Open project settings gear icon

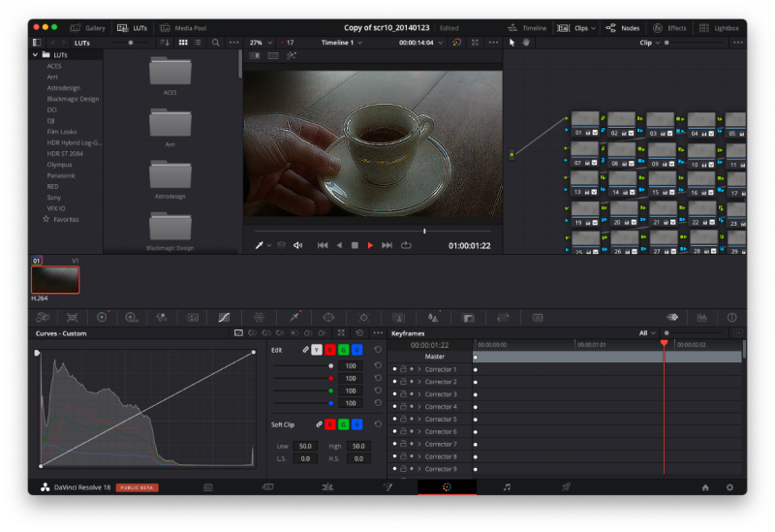[x=729, y=486]
